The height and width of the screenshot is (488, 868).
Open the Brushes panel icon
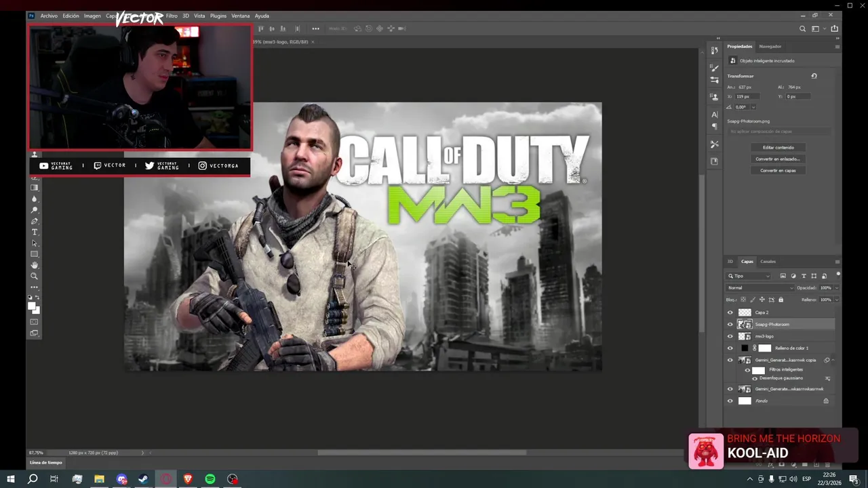[714, 68]
